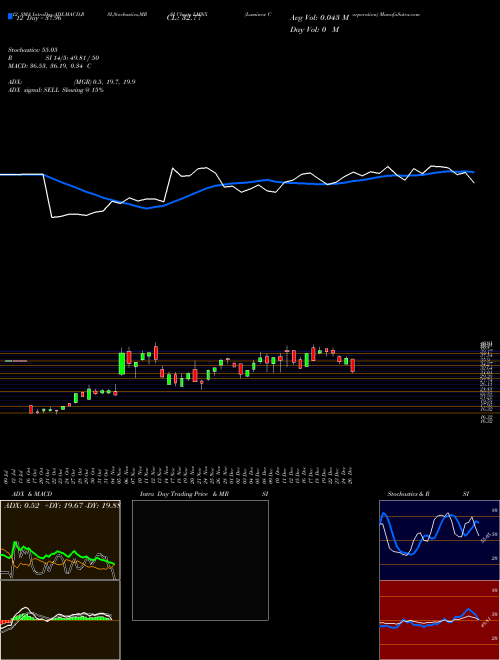Image resolution: width=500 pixels, height=660 pixels.
Task: Click the red RSI chart panel
Action: (x=439, y=620)
